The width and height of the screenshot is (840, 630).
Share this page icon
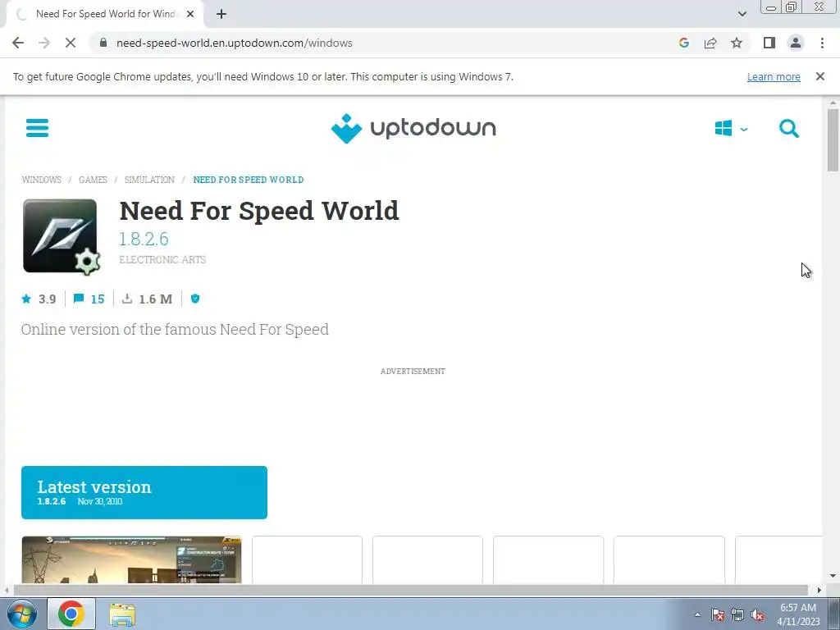click(710, 43)
